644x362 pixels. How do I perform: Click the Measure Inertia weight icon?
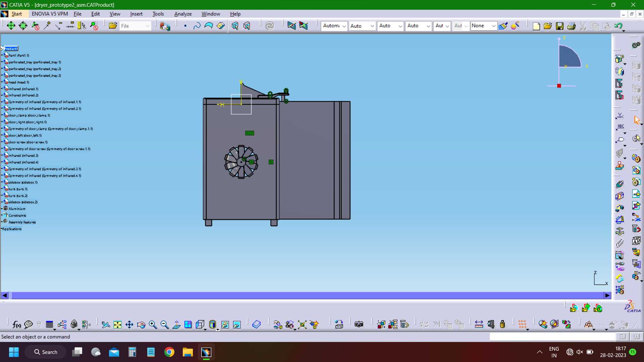tap(502, 324)
